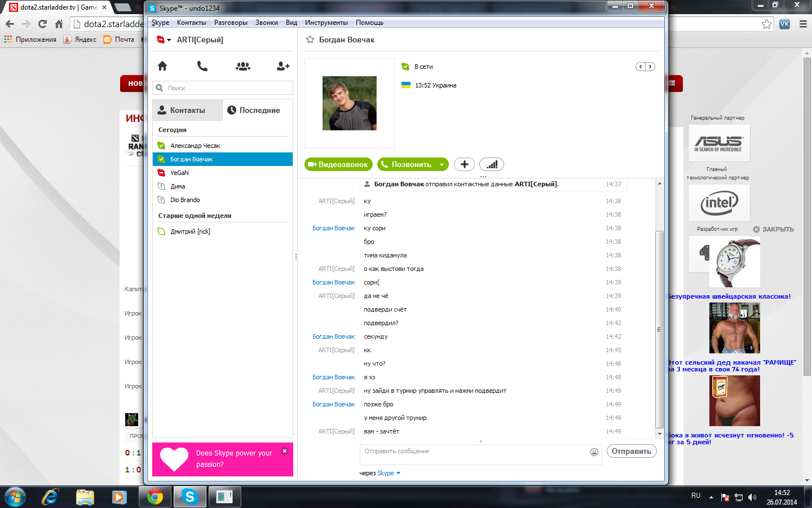Select contact Dio Brando
The height and width of the screenshot is (508, 812).
[223, 200]
